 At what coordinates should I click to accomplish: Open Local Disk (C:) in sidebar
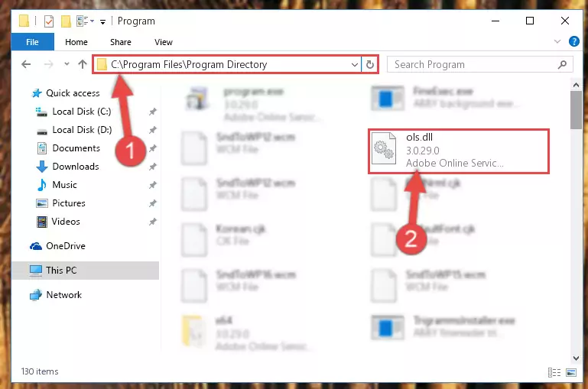point(81,112)
